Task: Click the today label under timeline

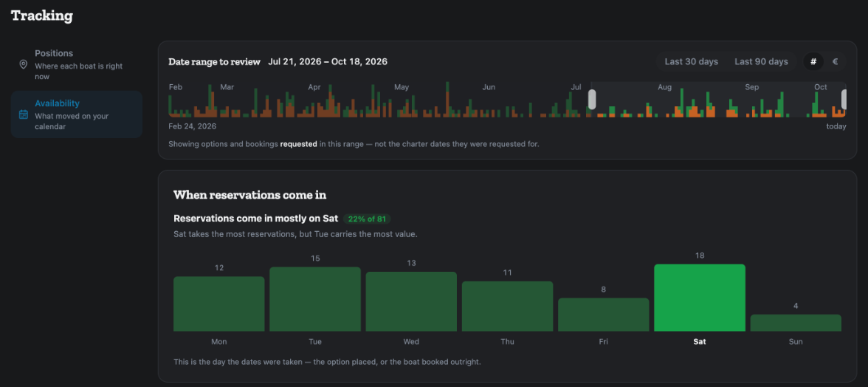Action: 836,126
